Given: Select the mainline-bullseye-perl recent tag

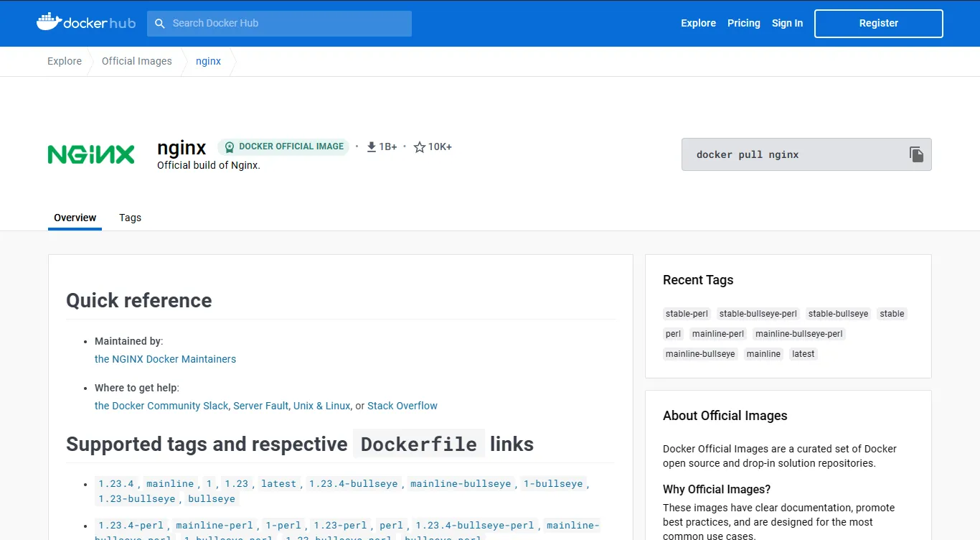Looking at the screenshot, I should tap(799, 334).
